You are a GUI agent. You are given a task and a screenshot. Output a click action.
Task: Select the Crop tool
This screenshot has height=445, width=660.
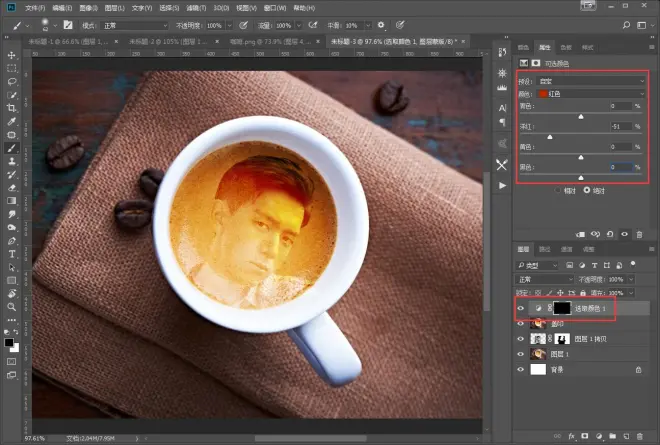pos(11,108)
